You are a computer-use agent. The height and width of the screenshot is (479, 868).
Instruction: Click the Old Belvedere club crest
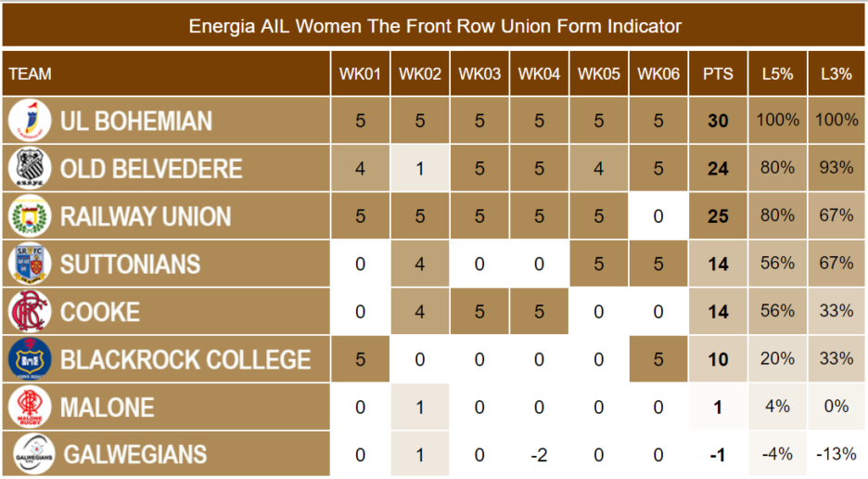tap(28, 168)
